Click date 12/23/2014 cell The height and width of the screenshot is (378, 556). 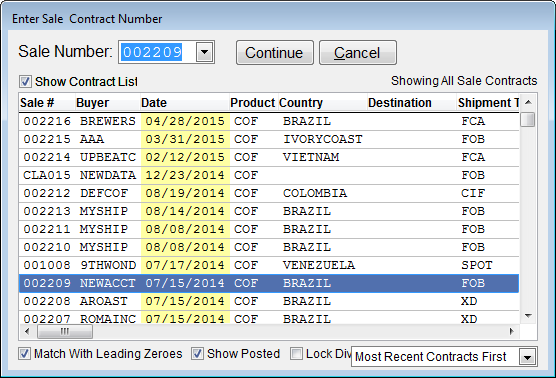point(185,176)
